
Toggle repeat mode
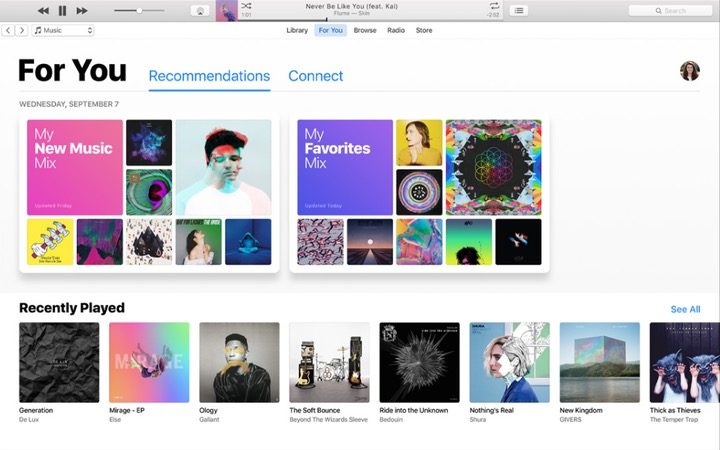[x=494, y=6]
